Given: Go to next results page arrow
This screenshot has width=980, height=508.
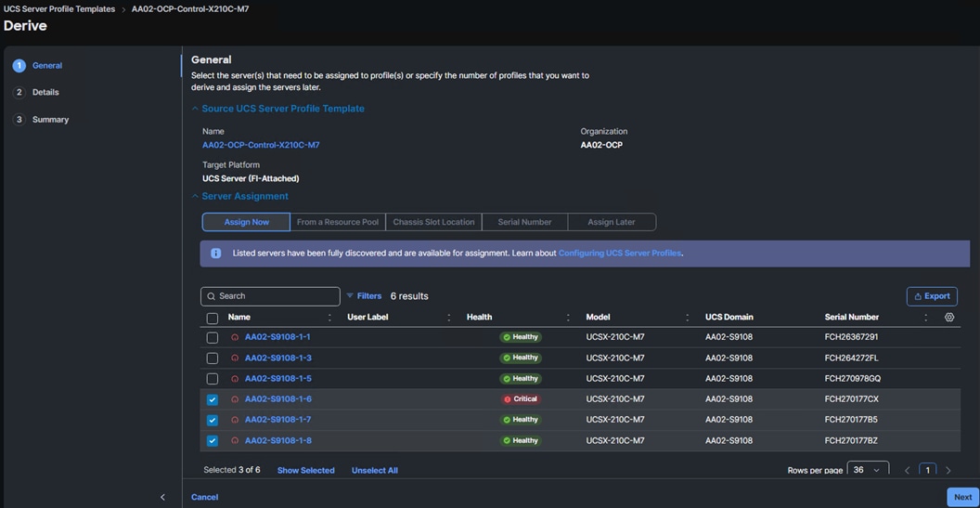Looking at the screenshot, I should coord(948,470).
